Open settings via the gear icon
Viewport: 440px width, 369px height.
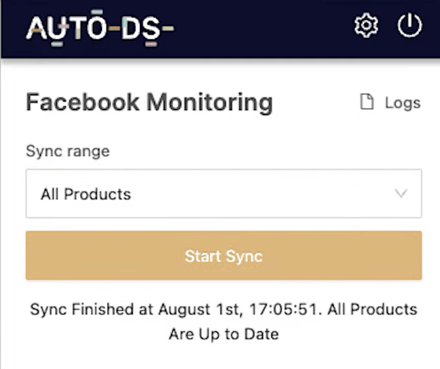click(x=366, y=25)
